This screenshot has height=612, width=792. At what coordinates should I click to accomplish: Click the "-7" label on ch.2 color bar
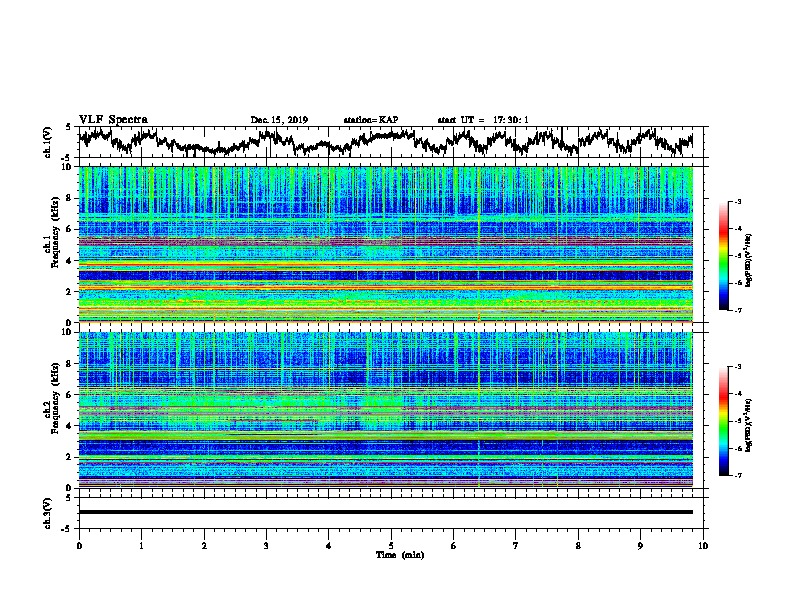click(x=738, y=475)
